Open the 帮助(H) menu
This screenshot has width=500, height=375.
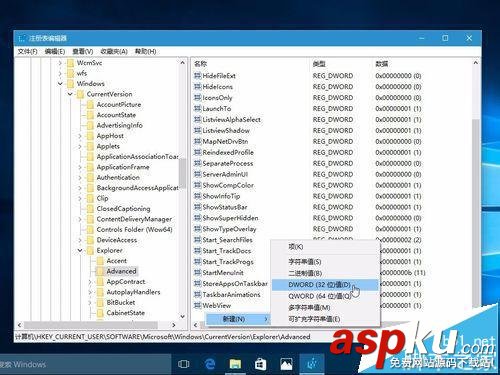pos(145,51)
